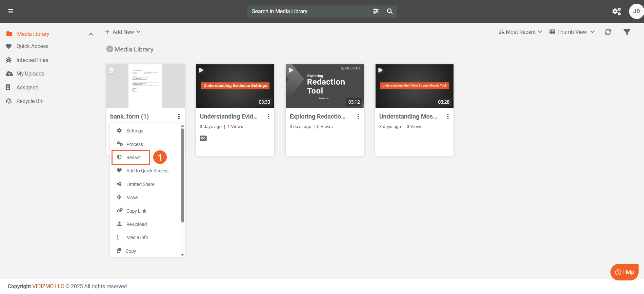Open the hamburger navigation menu

[x=11, y=11]
